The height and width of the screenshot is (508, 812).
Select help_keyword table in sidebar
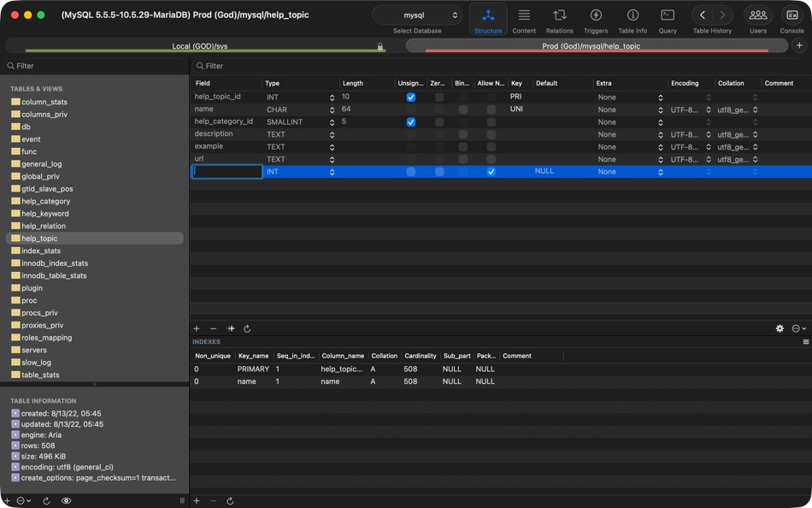point(45,214)
